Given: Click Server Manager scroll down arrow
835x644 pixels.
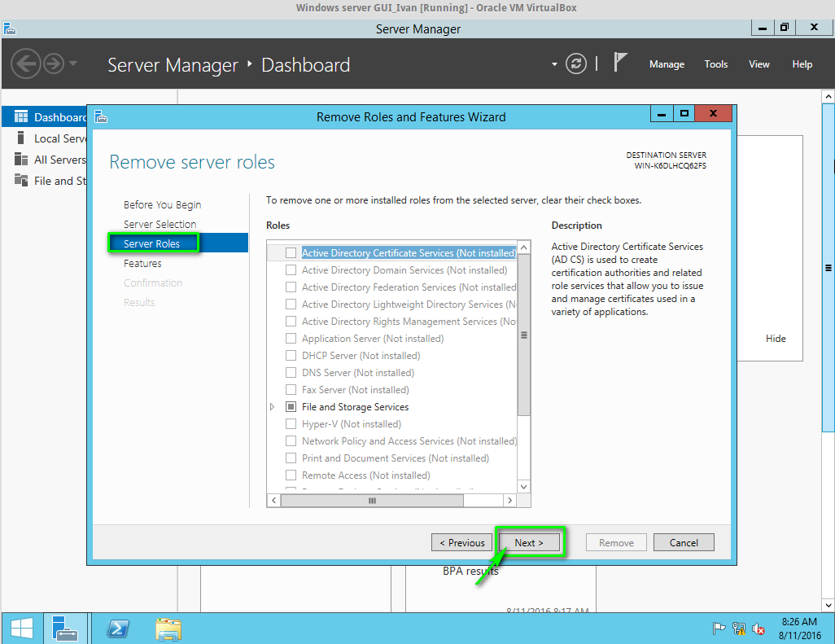Looking at the screenshot, I should [828, 605].
